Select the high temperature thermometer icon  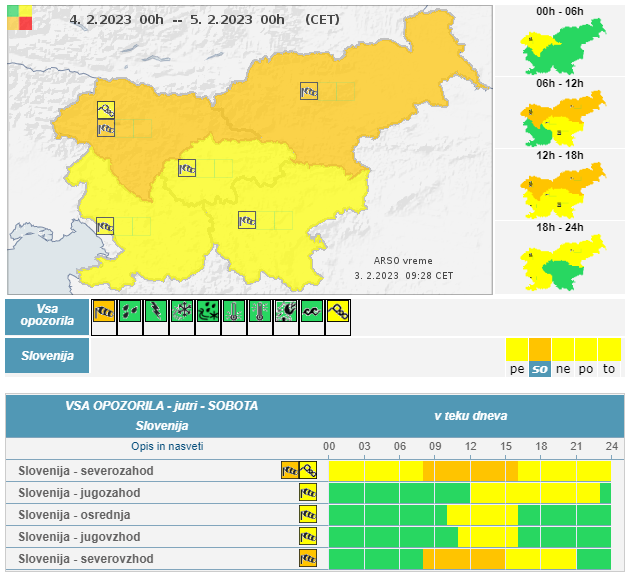pos(260,311)
